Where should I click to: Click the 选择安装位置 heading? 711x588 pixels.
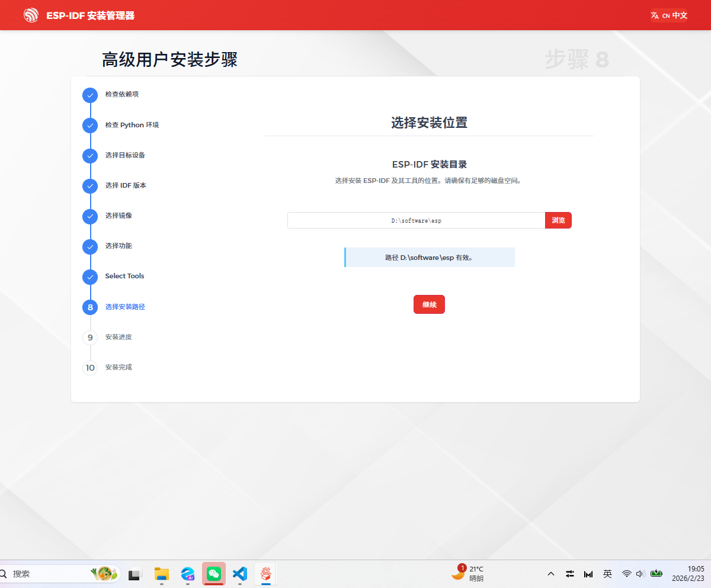(429, 123)
